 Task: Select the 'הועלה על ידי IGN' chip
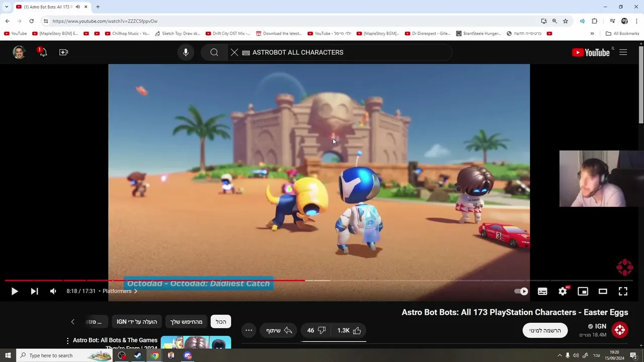click(137, 322)
